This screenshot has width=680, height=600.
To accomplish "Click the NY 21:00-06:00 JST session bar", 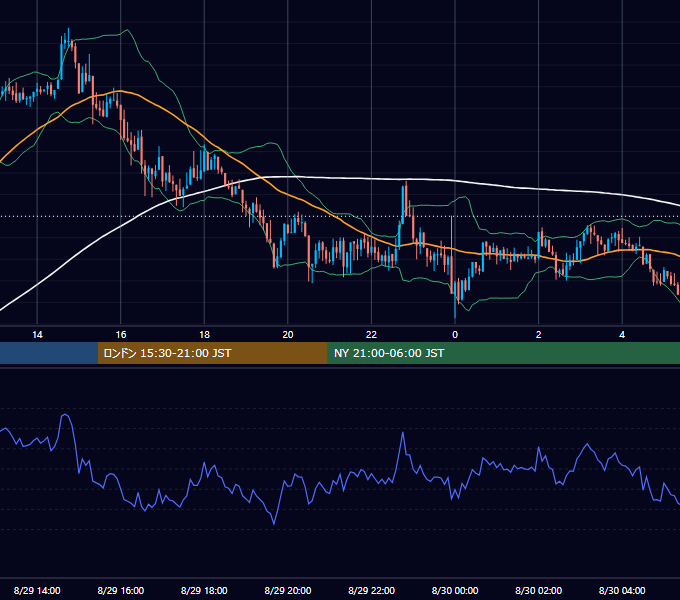I will [x=503, y=353].
